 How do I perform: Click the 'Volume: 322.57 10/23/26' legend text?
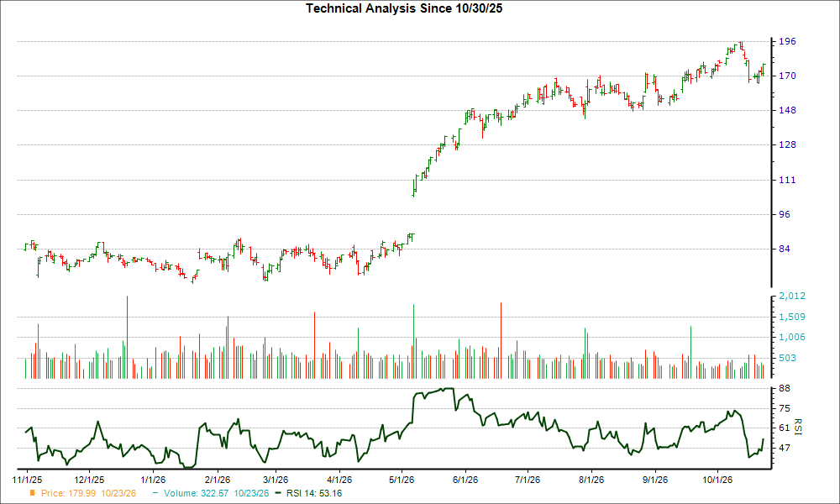pyautogui.click(x=217, y=493)
